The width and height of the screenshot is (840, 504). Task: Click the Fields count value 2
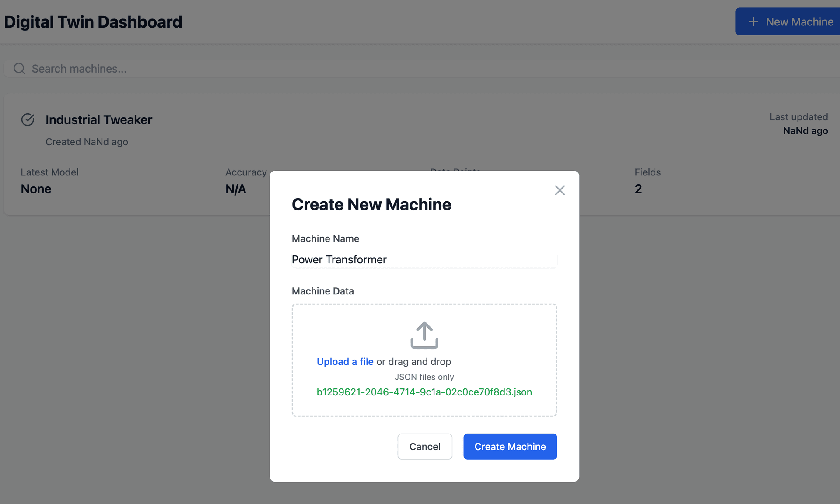pyautogui.click(x=638, y=189)
